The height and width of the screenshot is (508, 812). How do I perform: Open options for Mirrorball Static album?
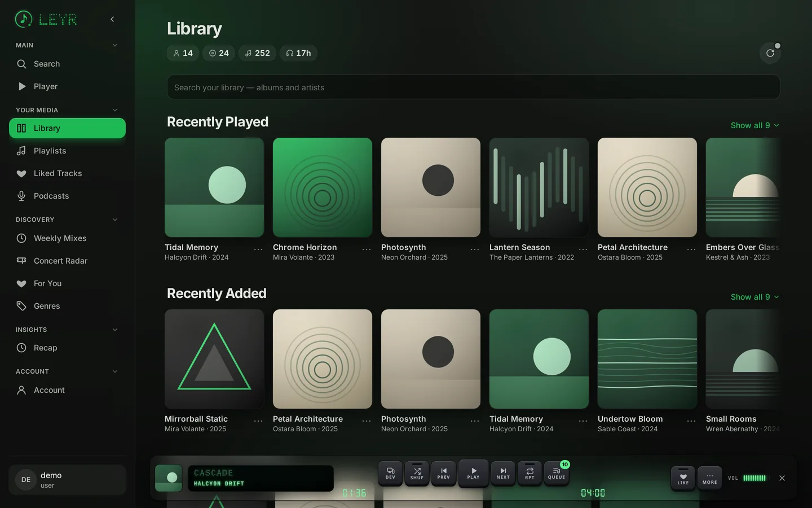click(258, 421)
